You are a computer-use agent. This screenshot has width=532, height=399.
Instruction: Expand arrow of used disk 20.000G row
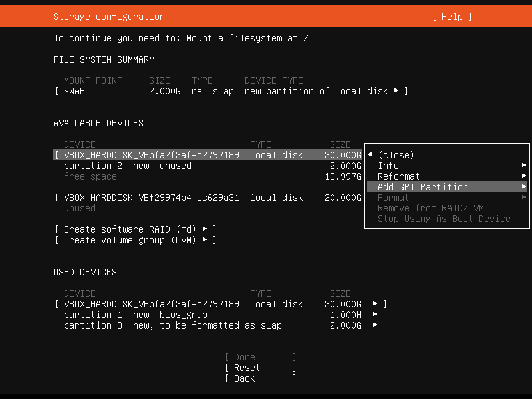(375, 304)
